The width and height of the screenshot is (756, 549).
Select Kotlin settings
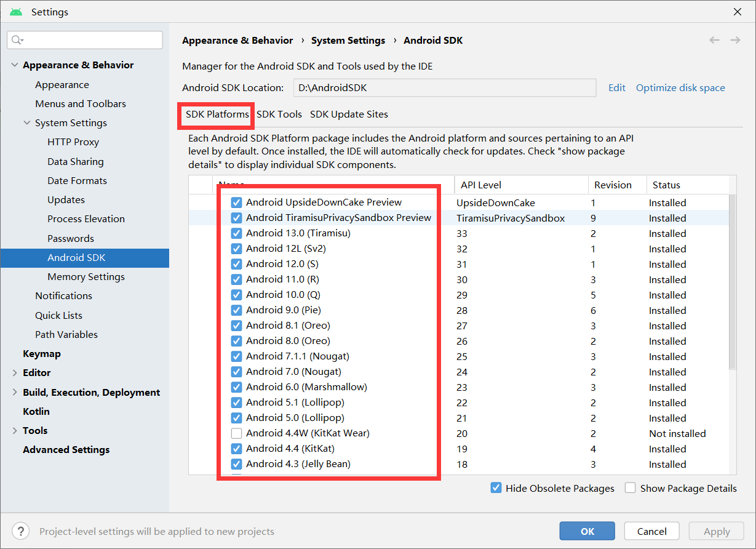pos(36,412)
